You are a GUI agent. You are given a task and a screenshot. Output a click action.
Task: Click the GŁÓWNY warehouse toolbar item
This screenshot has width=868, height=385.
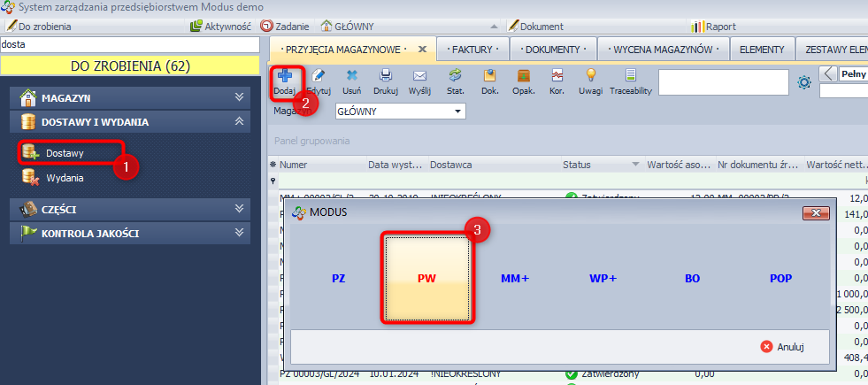(x=349, y=26)
